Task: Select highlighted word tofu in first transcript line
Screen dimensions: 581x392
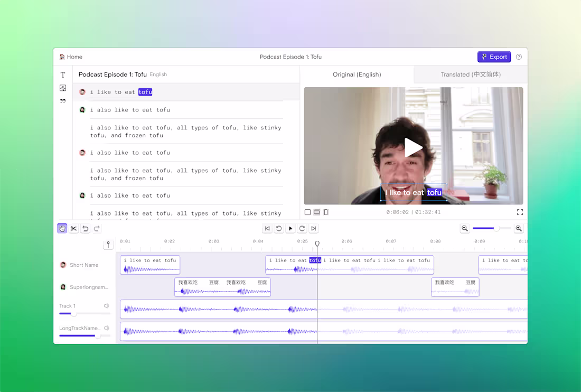Action: 145,92
